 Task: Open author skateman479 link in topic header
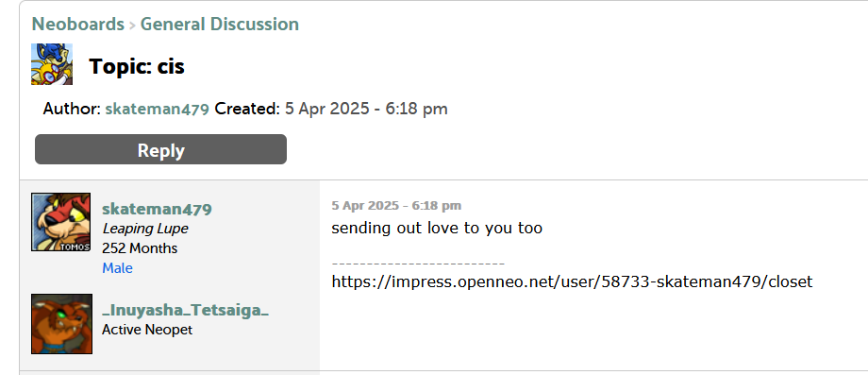tap(158, 109)
